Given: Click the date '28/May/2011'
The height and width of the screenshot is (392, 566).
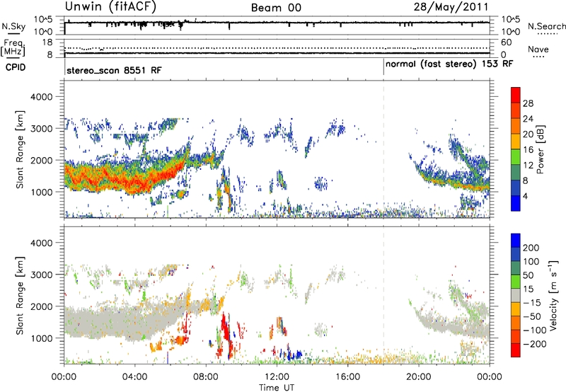Looking at the screenshot, I should [x=451, y=6].
